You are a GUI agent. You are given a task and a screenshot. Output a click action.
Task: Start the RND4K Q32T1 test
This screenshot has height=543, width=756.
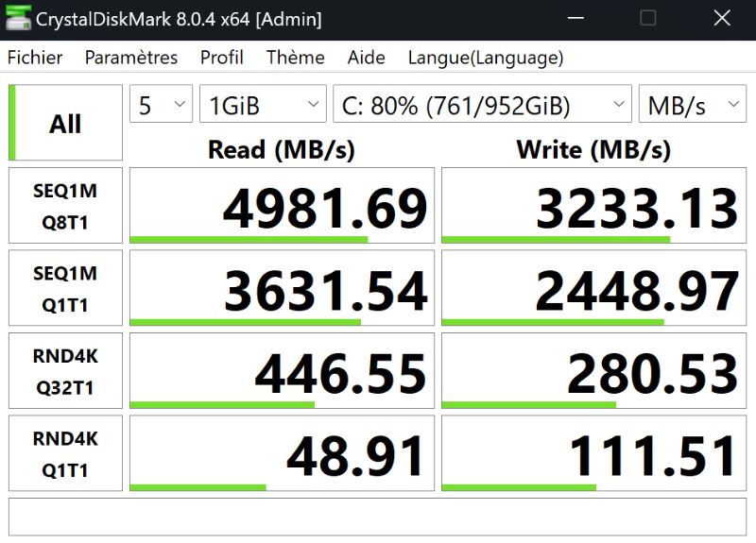65,371
